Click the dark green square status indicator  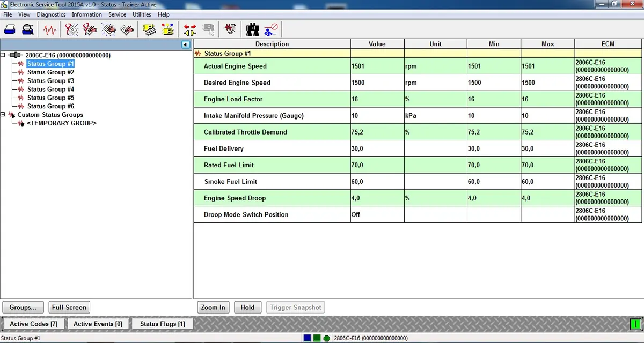317,338
